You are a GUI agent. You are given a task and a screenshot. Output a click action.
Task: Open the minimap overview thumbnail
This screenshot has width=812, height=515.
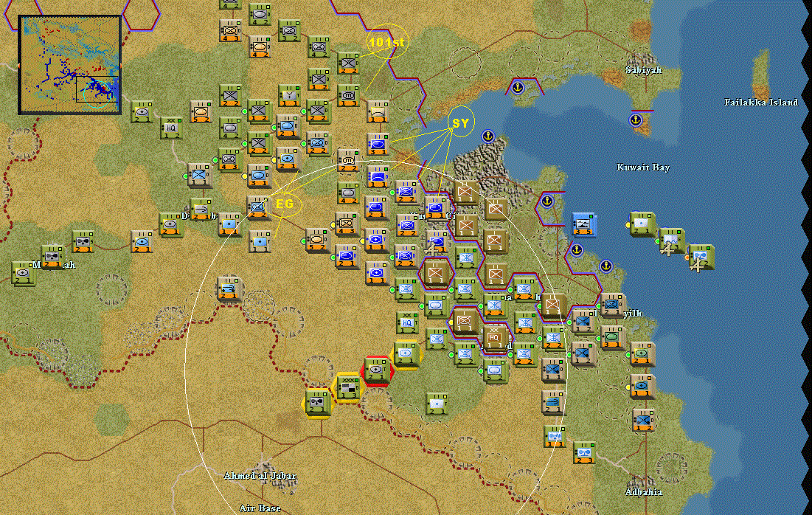click(x=70, y=65)
